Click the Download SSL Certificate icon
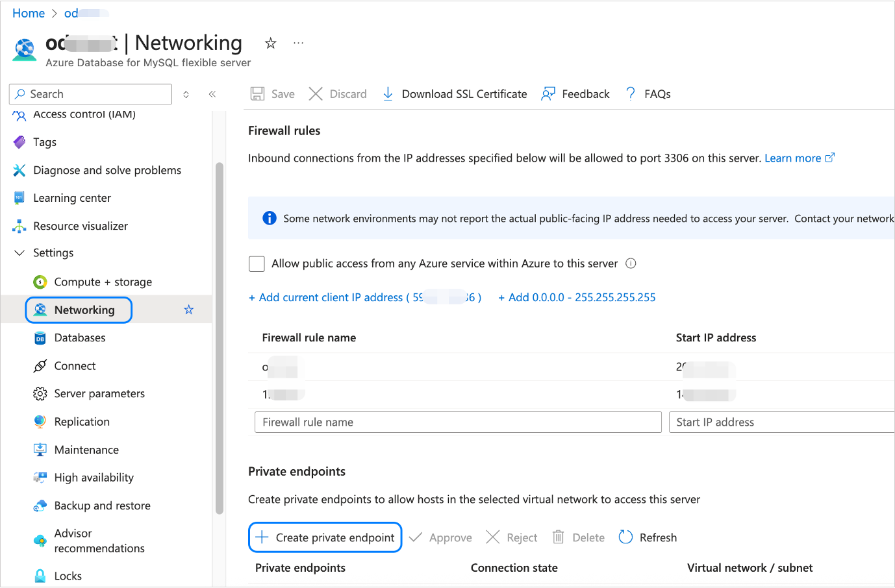This screenshot has height=588, width=895. pos(388,94)
